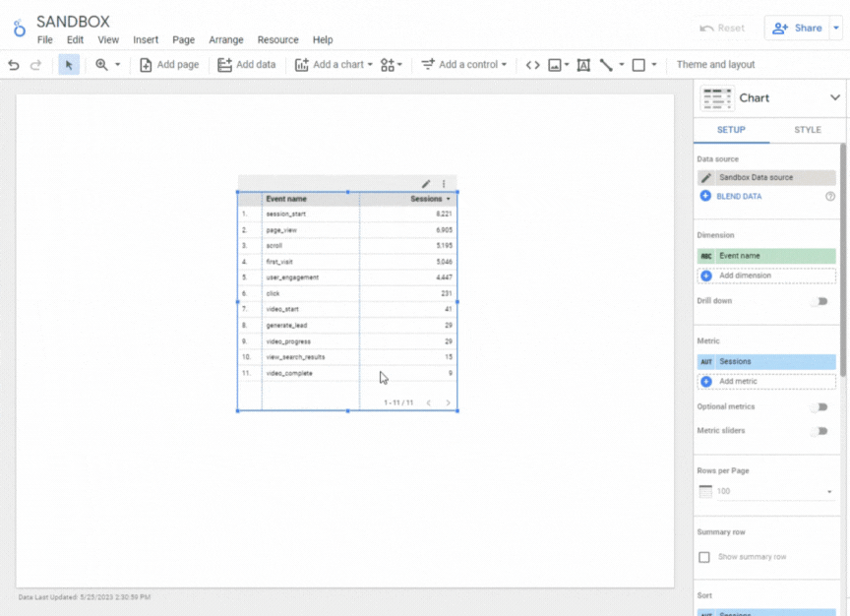The image size is (850, 616).
Task: Open the zoom level dropdown arrow
Action: click(x=117, y=65)
